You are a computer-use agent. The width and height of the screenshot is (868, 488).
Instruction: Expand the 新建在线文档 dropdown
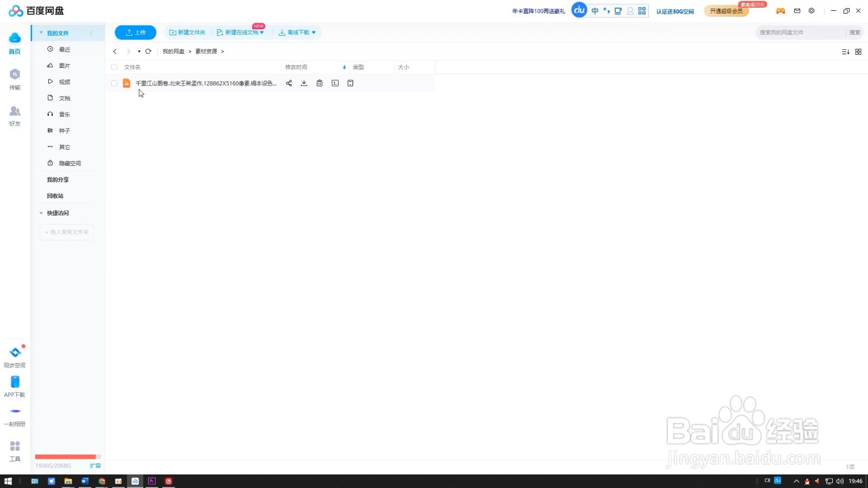[x=261, y=33]
